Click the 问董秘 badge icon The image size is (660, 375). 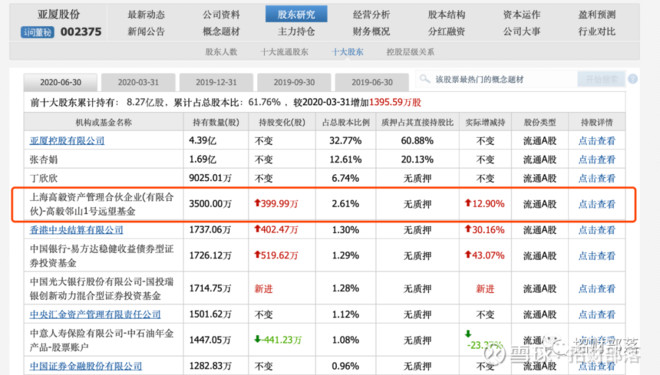[37, 32]
